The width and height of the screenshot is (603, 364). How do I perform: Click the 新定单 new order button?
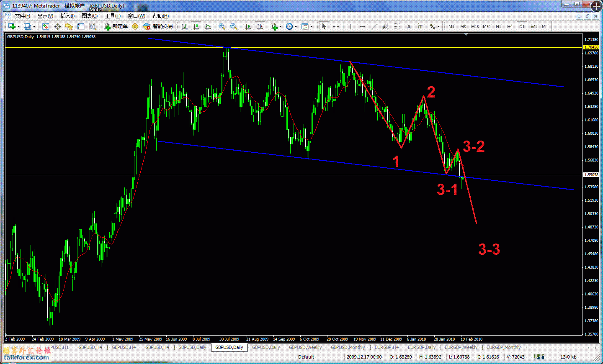(116, 26)
